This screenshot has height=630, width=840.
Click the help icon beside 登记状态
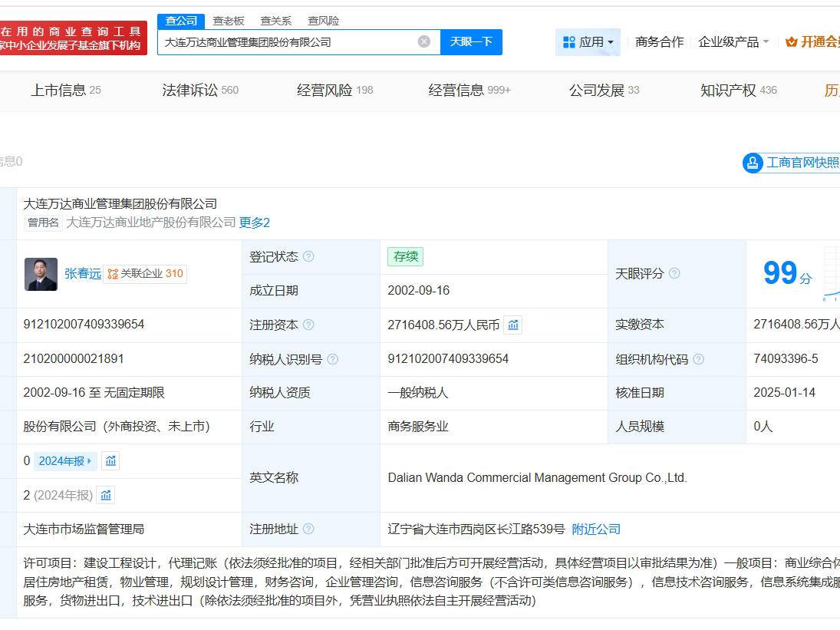tap(308, 257)
